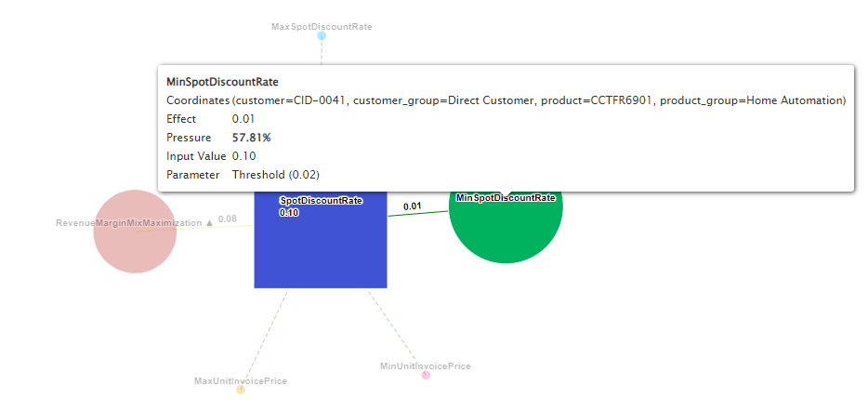Screen dimensions: 868x412
Task: Click the MaxSpotDiscountRate text label
Action: point(322,27)
